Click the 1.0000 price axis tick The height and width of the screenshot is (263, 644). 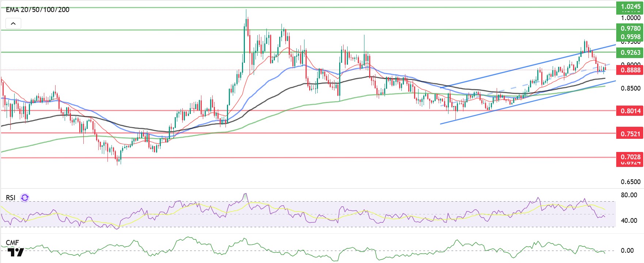630,18
